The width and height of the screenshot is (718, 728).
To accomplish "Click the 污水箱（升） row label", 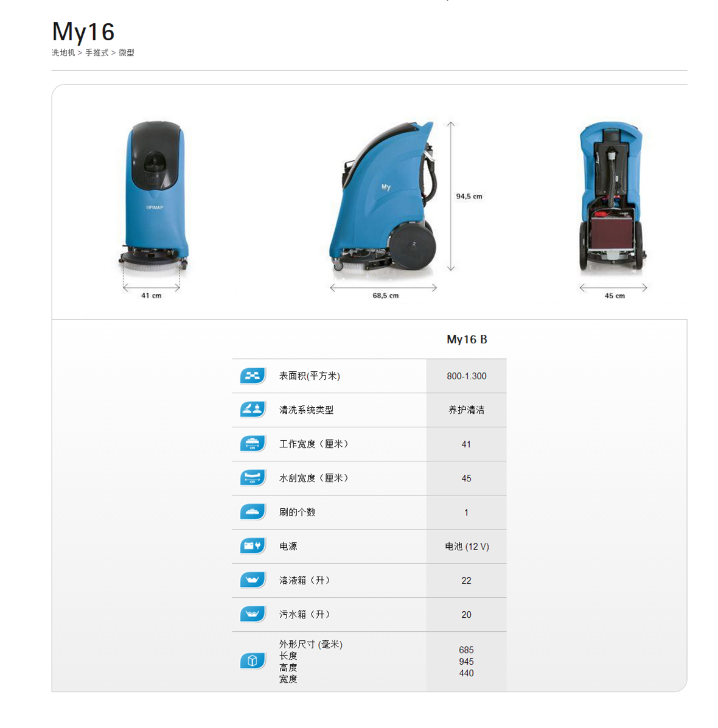I will tap(305, 614).
